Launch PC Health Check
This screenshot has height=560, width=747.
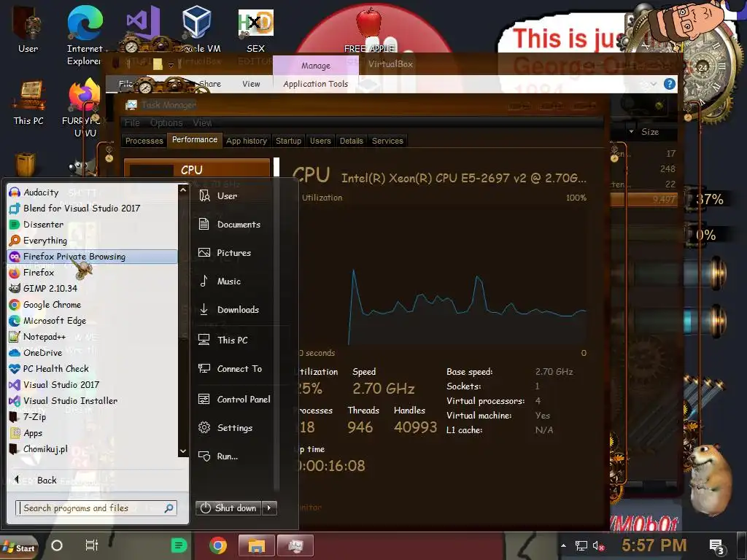point(93,368)
